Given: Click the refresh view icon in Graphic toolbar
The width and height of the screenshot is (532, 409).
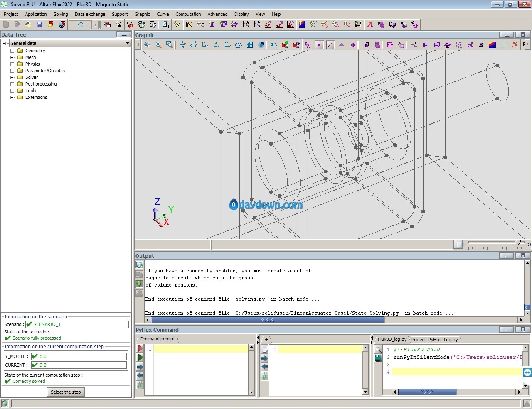Looking at the screenshot, I should click(147, 44).
